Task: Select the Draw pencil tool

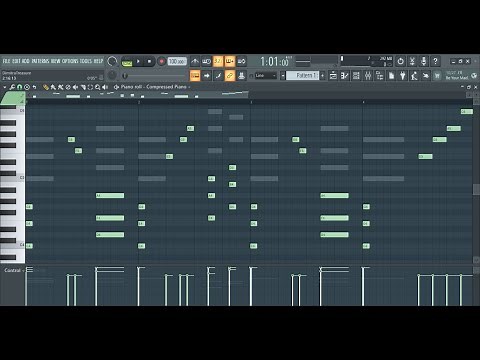Action: click(x=46, y=87)
